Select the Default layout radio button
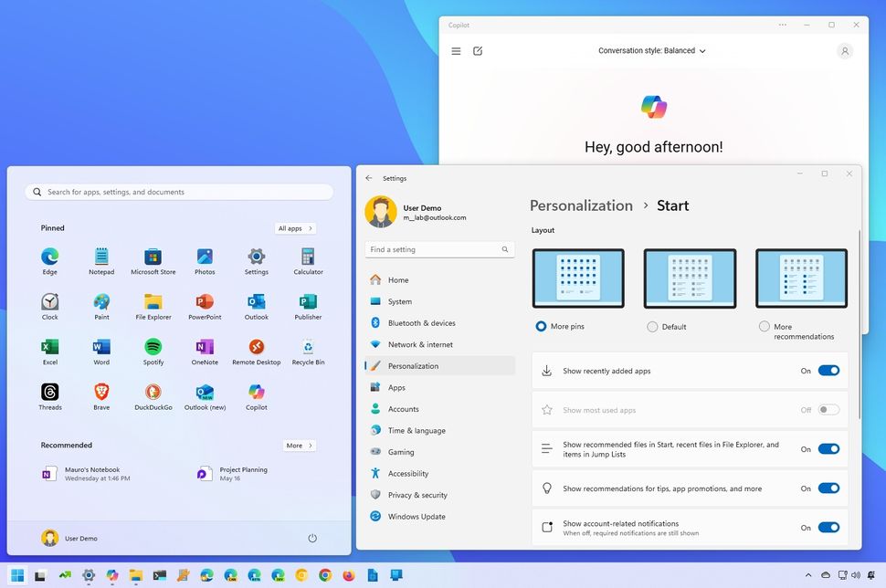 653,326
